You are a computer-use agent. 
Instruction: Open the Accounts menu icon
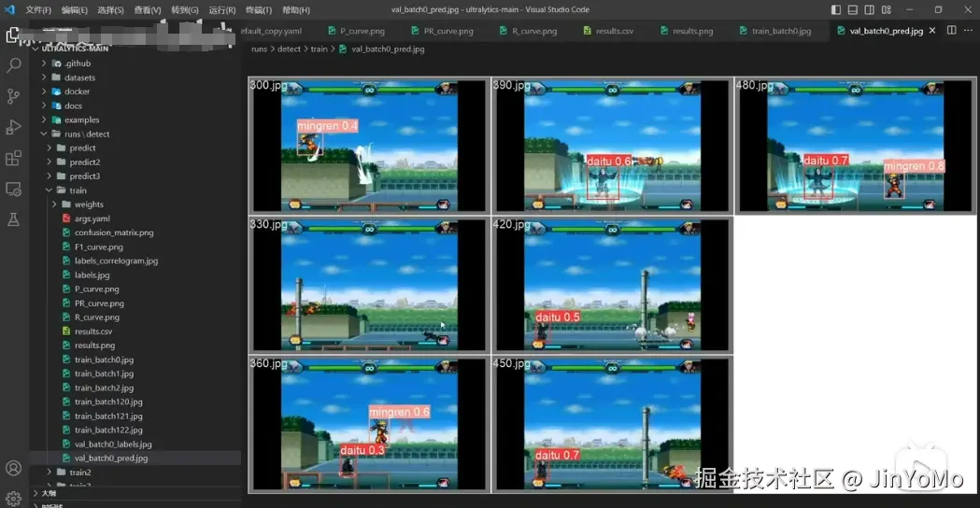coord(13,468)
